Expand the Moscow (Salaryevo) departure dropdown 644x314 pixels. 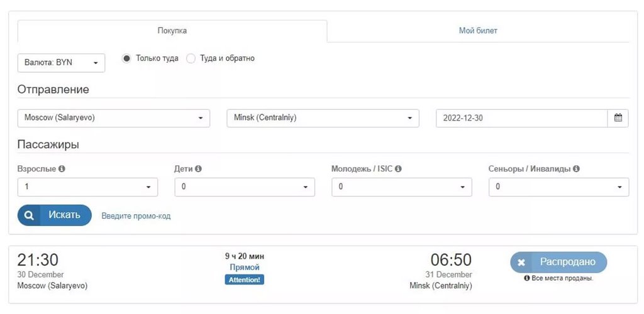point(114,118)
